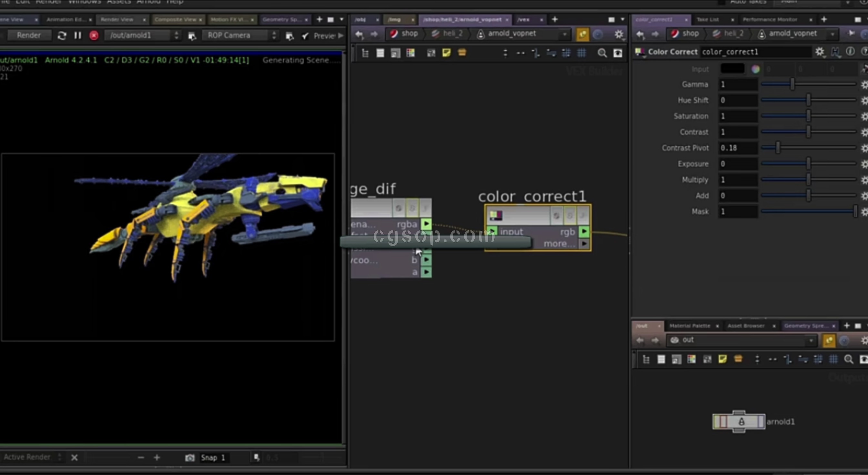The height and width of the screenshot is (475, 868).
Task: Open the sticky note tool in the network editor
Action: click(x=447, y=53)
